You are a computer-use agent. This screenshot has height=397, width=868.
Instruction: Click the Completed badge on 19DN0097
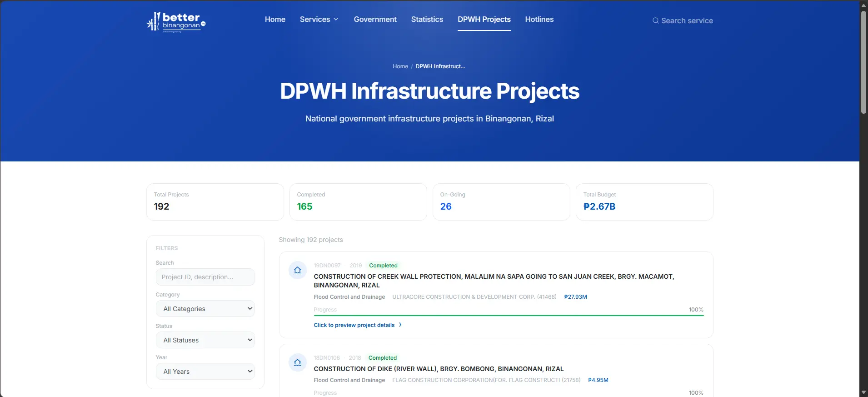coord(383,266)
